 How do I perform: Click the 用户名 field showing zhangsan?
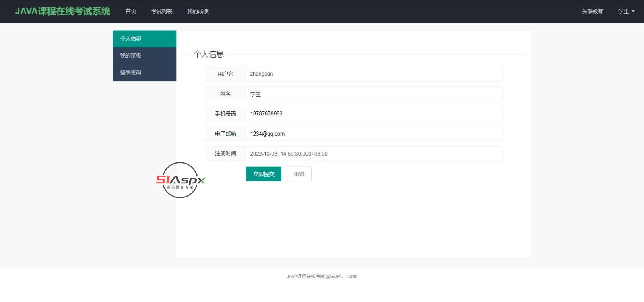tap(374, 74)
